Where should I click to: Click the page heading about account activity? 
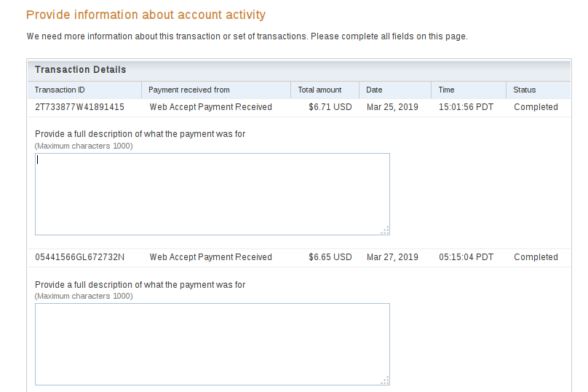pos(146,15)
